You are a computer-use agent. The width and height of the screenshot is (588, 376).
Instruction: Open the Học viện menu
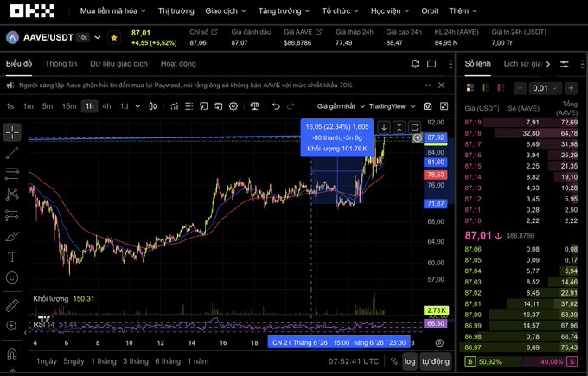390,11
